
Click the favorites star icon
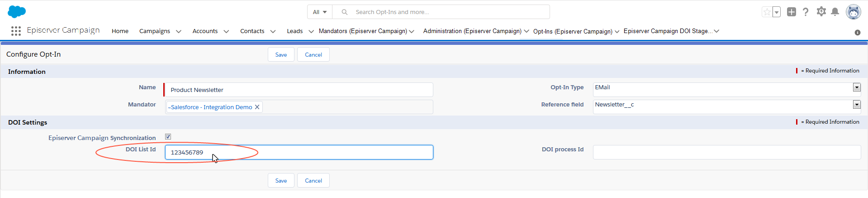tap(767, 12)
